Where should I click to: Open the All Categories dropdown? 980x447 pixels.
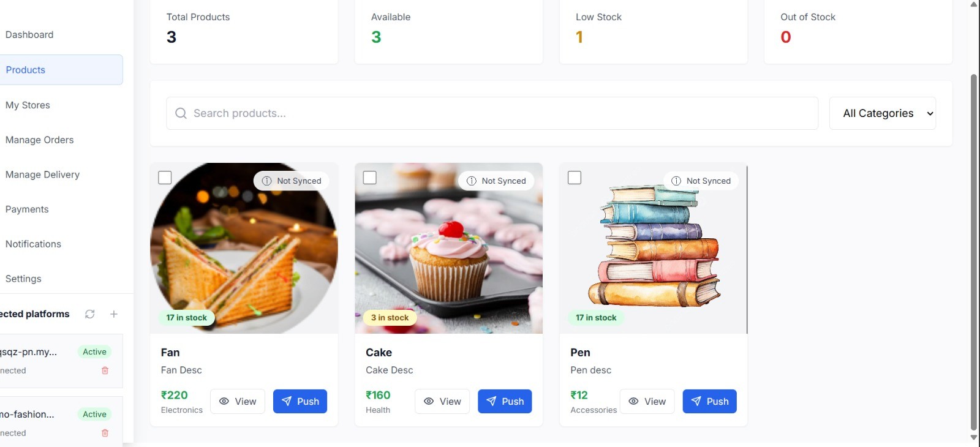pyautogui.click(x=883, y=113)
